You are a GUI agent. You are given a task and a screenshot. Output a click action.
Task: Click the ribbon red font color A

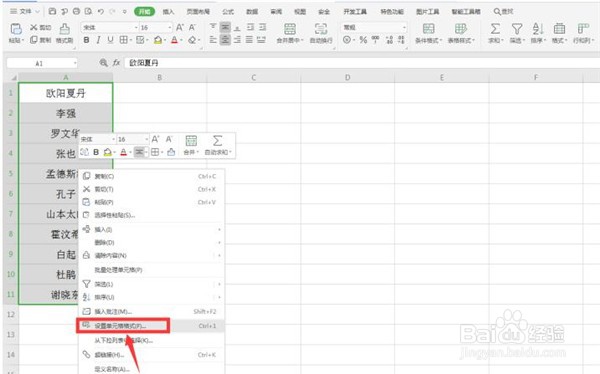pos(174,40)
